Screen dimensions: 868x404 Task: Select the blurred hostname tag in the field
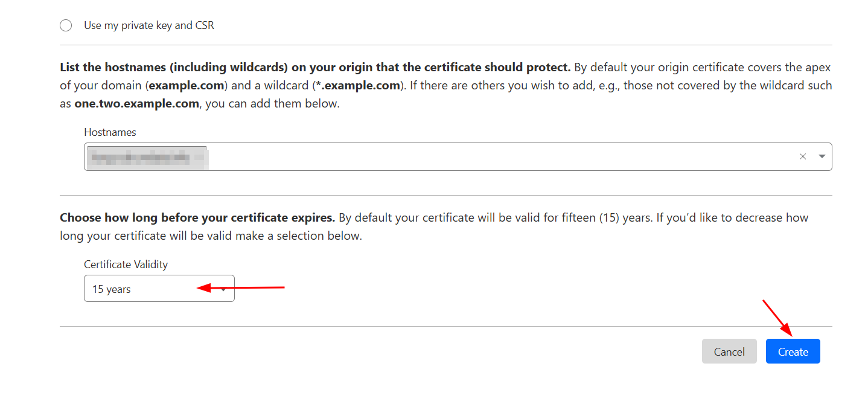pyautogui.click(x=147, y=158)
